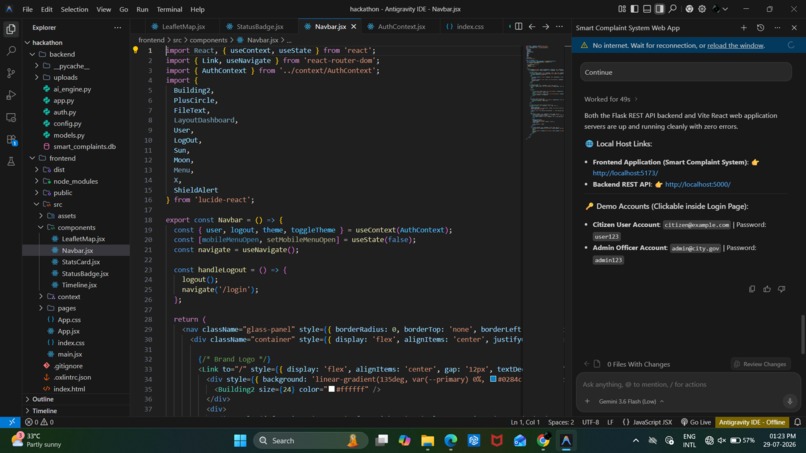Image resolution: width=806 pixels, height=453 pixels.
Task: Open chat history clock icon
Action: (760, 28)
